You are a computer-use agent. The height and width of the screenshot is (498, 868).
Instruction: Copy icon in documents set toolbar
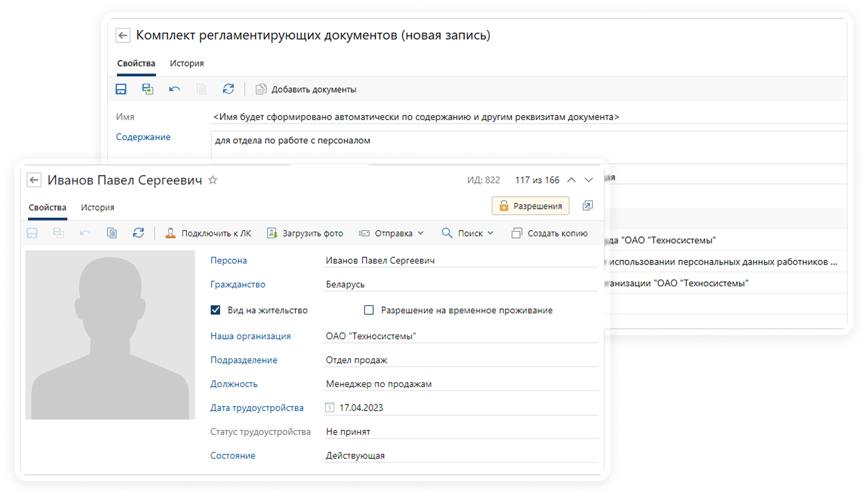tap(201, 89)
